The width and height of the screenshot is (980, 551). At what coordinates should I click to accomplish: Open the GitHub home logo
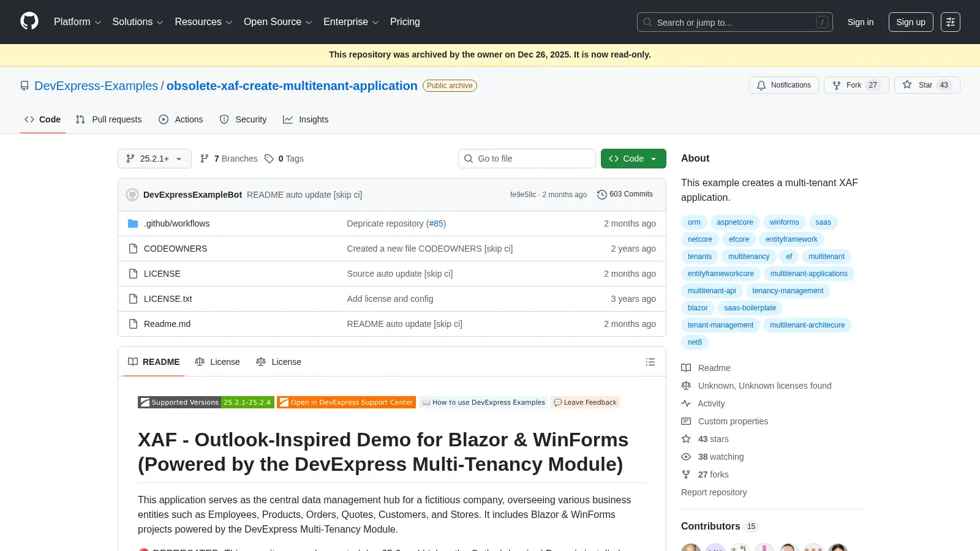tap(29, 21)
